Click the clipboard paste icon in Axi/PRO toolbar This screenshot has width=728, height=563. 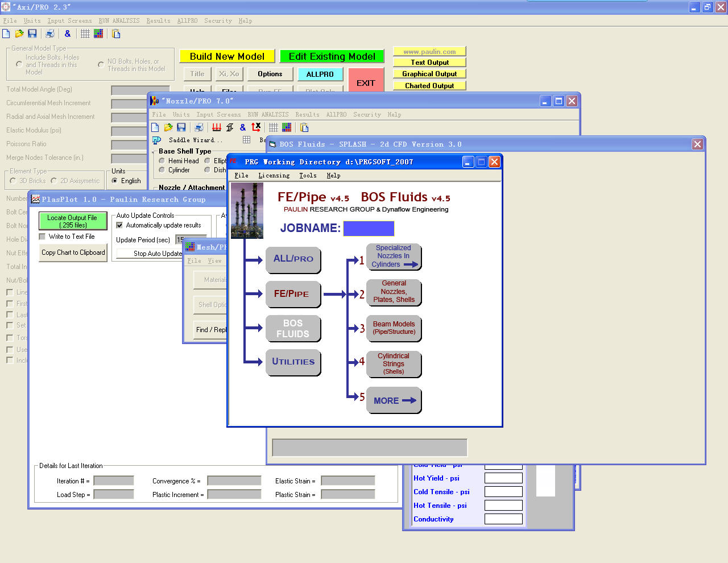point(116,34)
